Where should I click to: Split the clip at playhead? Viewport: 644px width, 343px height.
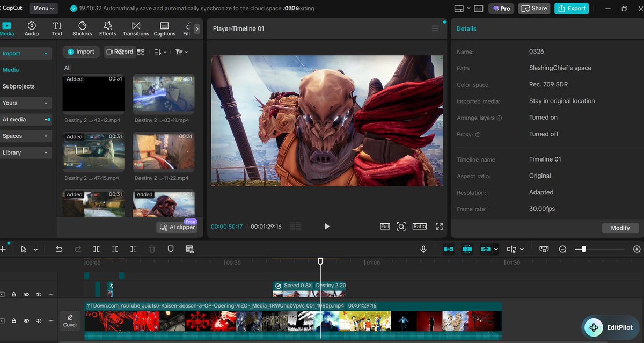click(x=96, y=249)
